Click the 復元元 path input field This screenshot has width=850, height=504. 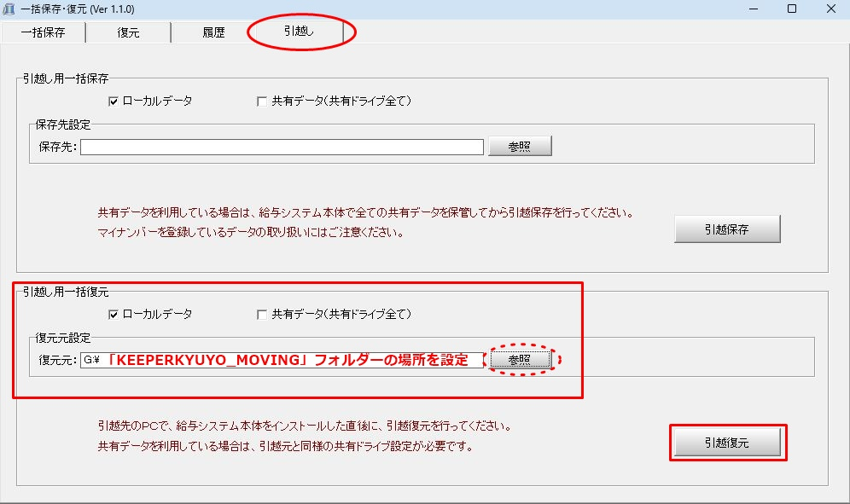[282, 360]
